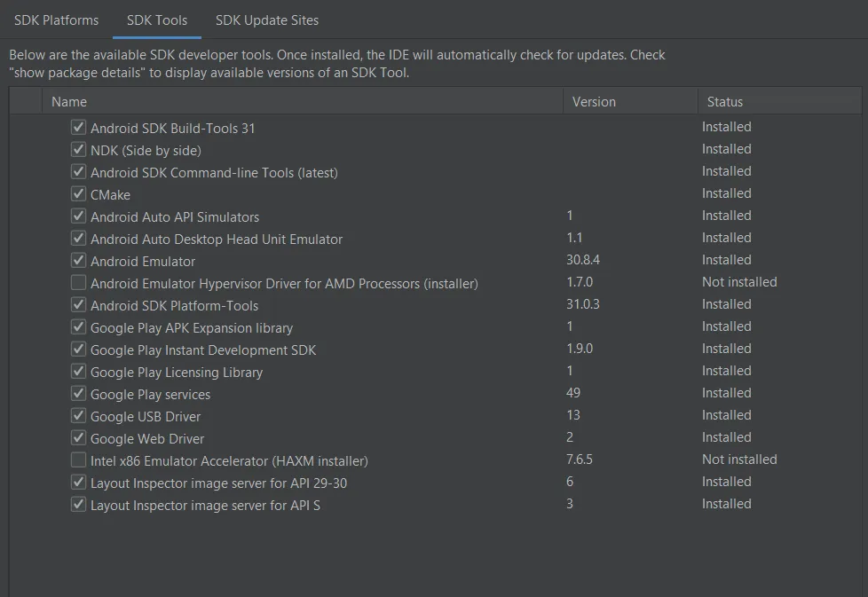Image resolution: width=868 pixels, height=597 pixels.
Task: Switch to the SDK Platforms tab
Action: 56,20
